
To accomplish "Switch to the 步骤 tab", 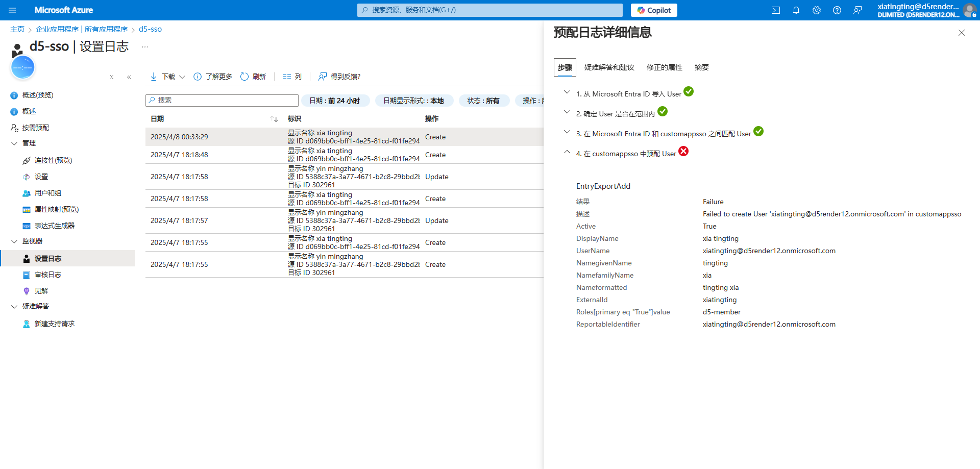I will (x=565, y=67).
